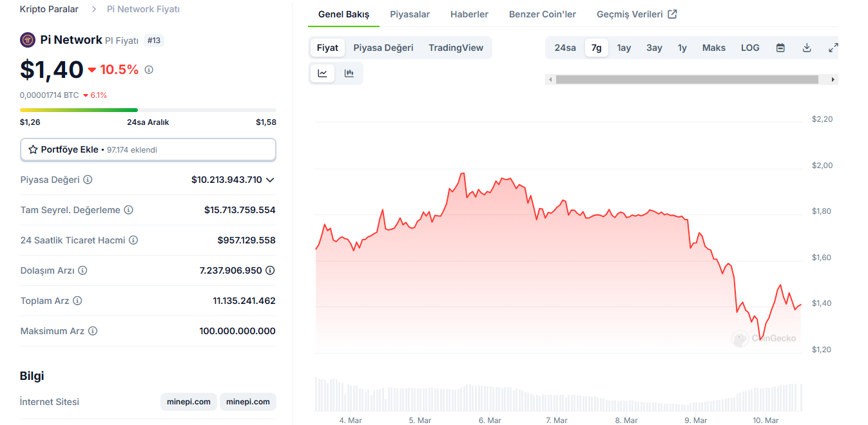
Task: Click the horizontal scrollbar thumb above chart
Action: pyautogui.click(x=687, y=79)
